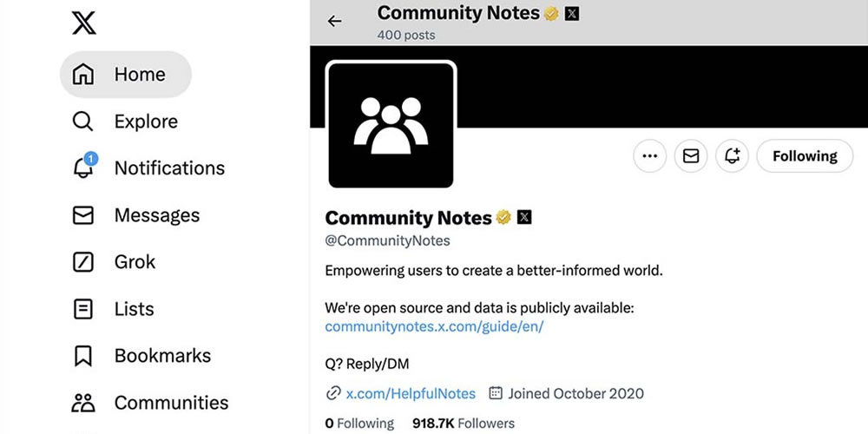The height and width of the screenshot is (434, 868).
Task: Open the Community Notes profile picture
Action: point(391,125)
